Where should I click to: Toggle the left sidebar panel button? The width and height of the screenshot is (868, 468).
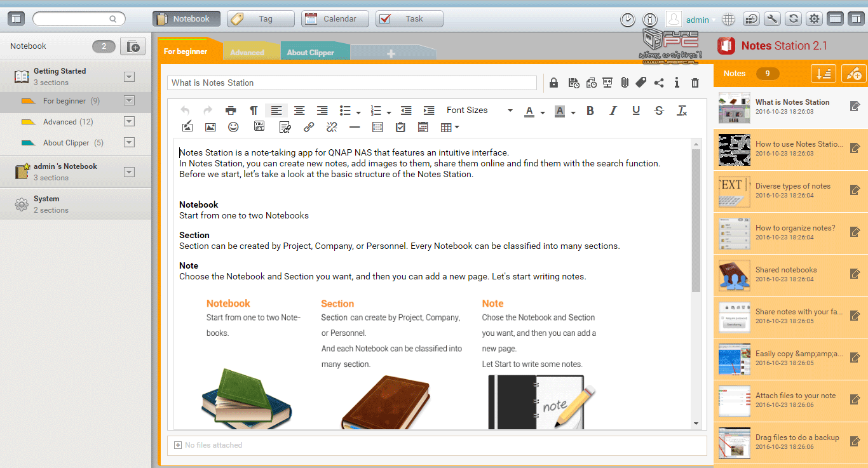pos(17,19)
